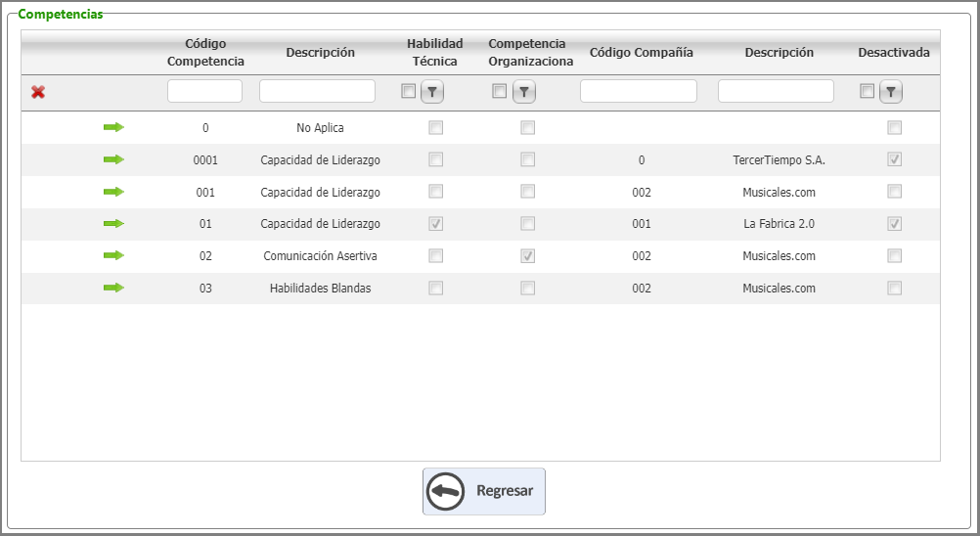Viewport: 980px width, 536px height.
Task: Toggle the Competencia Organizacional filter checkbox
Action: 500,91
